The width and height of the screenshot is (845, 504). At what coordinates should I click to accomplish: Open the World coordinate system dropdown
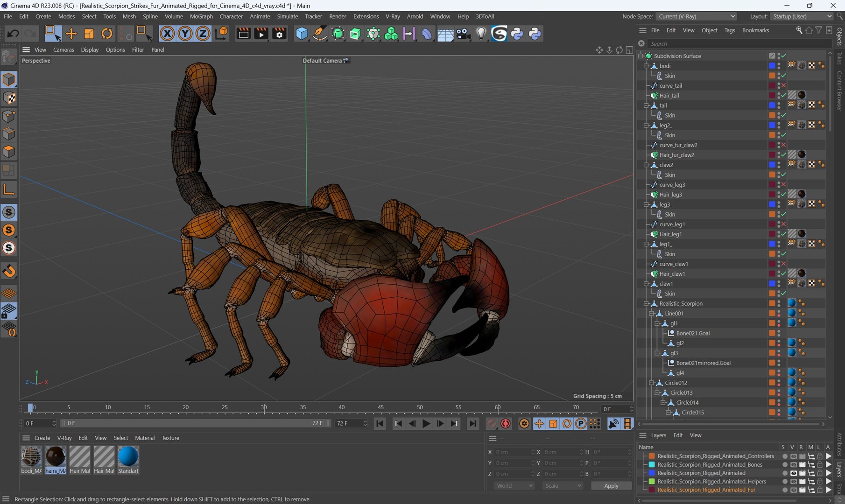514,486
